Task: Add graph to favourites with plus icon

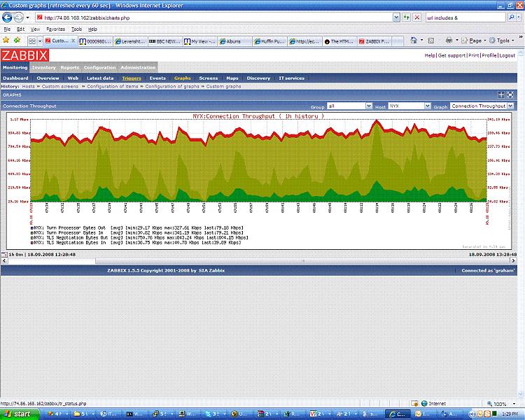Action: point(501,94)
